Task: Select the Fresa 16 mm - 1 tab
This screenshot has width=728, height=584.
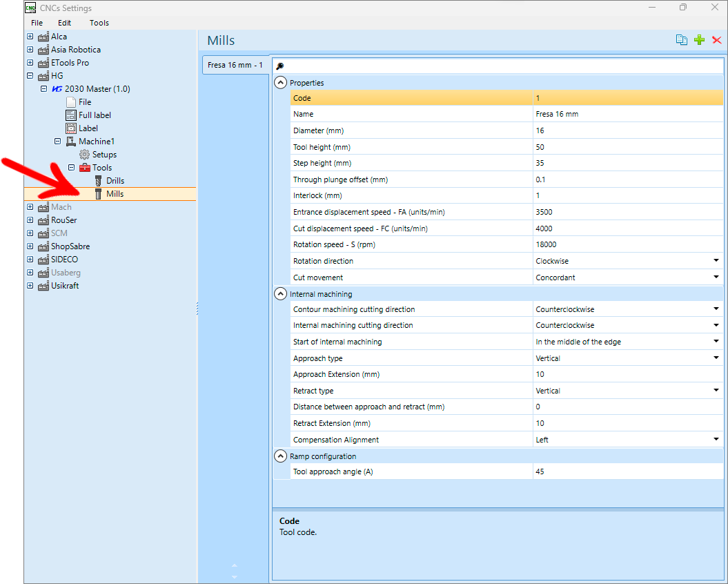Action: coord(235,65)
